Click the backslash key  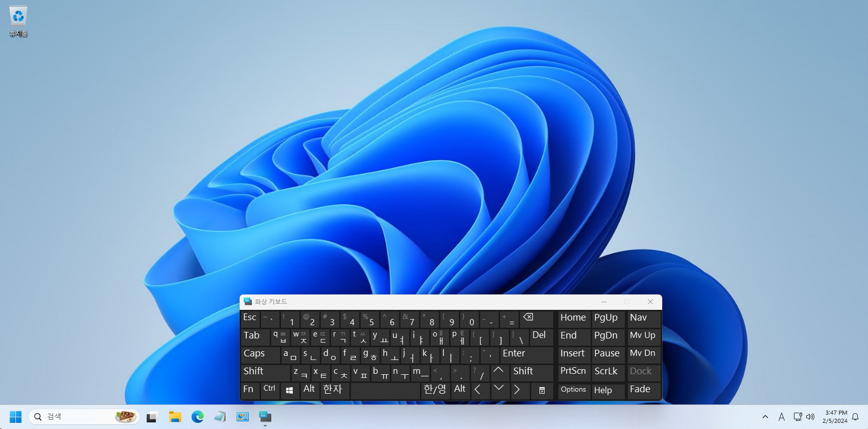[520, 337]
